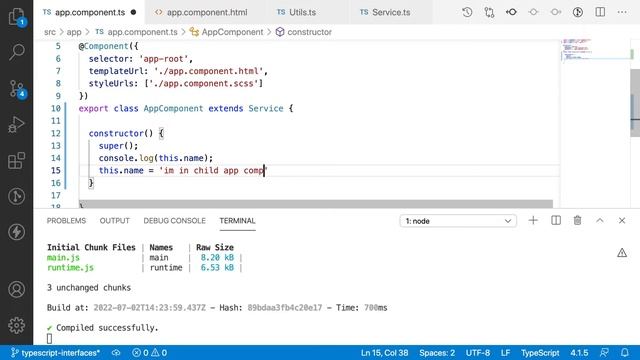The height and width of the screenshot is (360, 640).
Task: Select language mode TypeScript
Action: (x=540, y=353)
